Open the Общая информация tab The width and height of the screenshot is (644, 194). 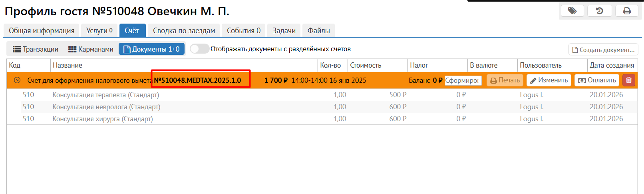point(42,30)
